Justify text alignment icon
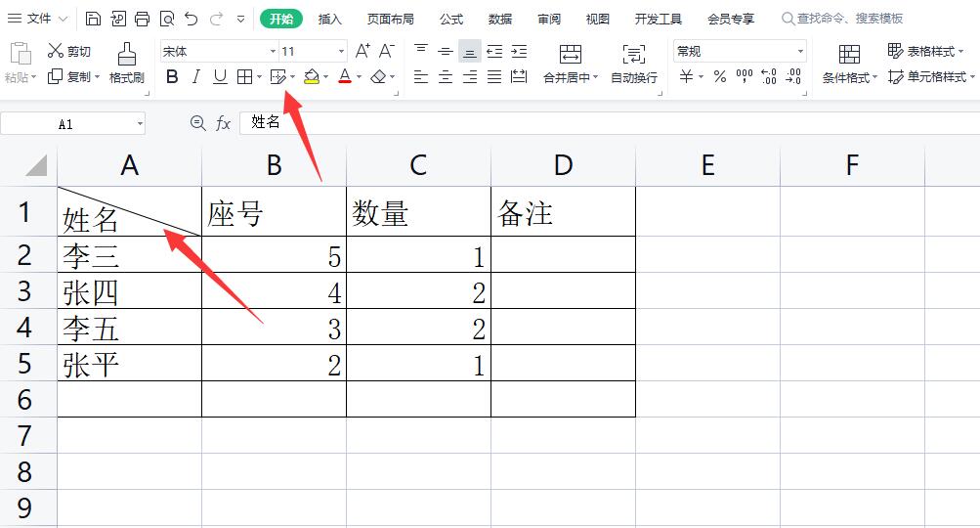Viewport: 980px width, 528px height. point(494,77)
